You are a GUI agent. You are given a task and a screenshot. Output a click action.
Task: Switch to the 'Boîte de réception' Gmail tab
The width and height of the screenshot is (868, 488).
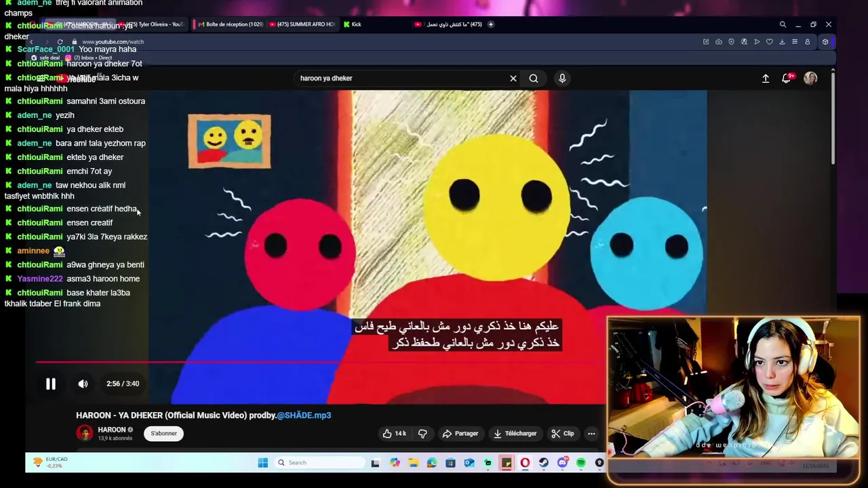coord(231,24)
